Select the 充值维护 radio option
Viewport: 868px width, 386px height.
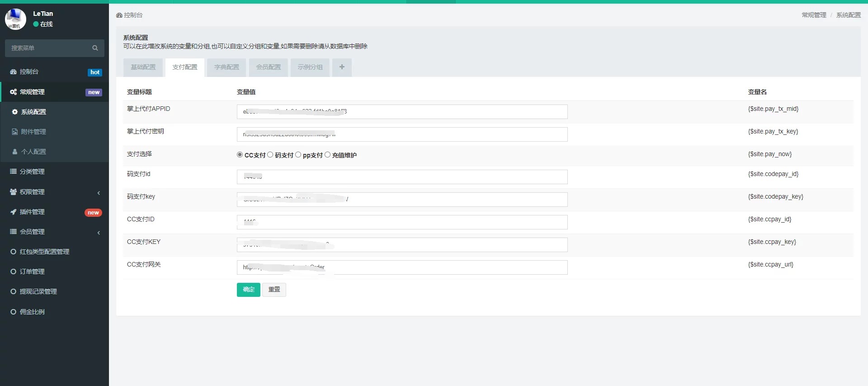click(x=327, y=155)
